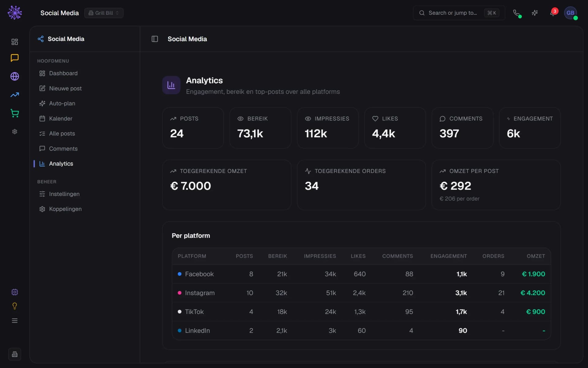The image size is (588, 368).
Task: Open the GB user avatar menu
Action: [571, 13]
